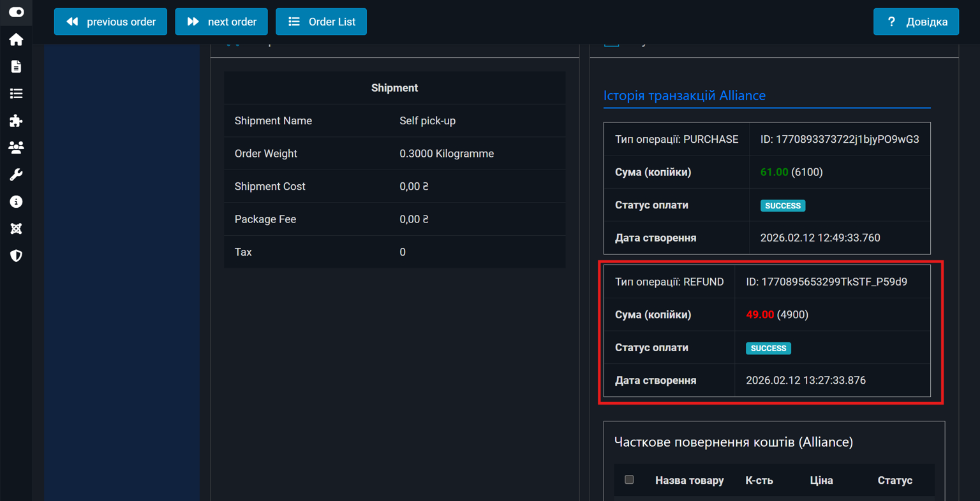Open the Users group icon
This screenshot has width=980, height=501.
pos(16,148)
